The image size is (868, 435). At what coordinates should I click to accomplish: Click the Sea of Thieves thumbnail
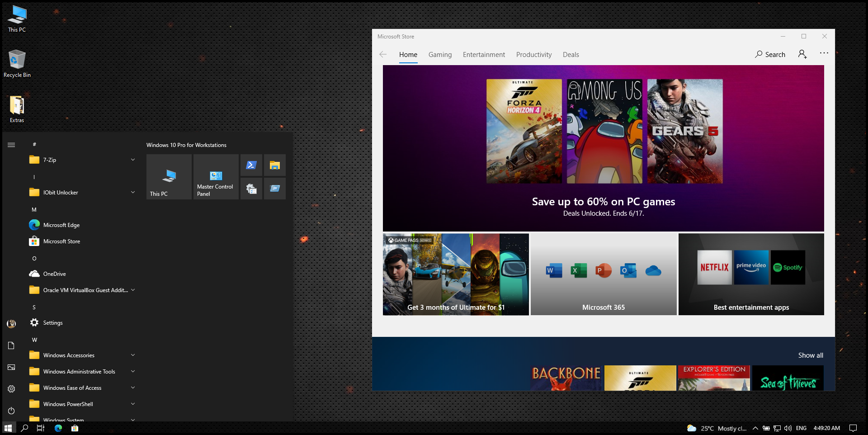[x=788, y=378]
